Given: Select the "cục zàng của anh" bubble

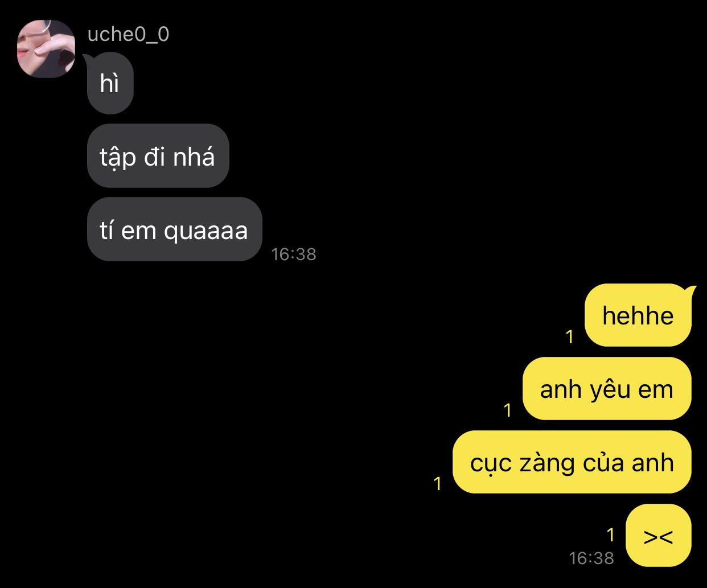Looking at the screenshot, I should point(572,462).
